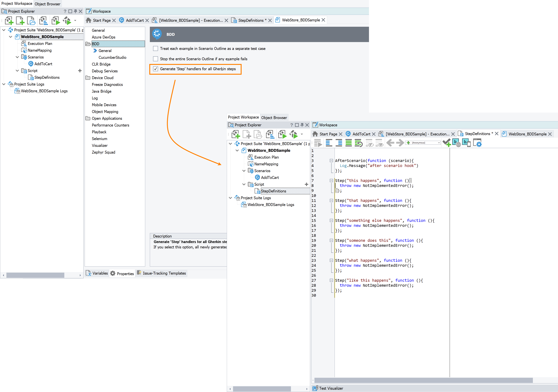Screen dimensions: 558x392
Task: Select CucumberStudio in the BDD settings list
Action: pos(112,57)
